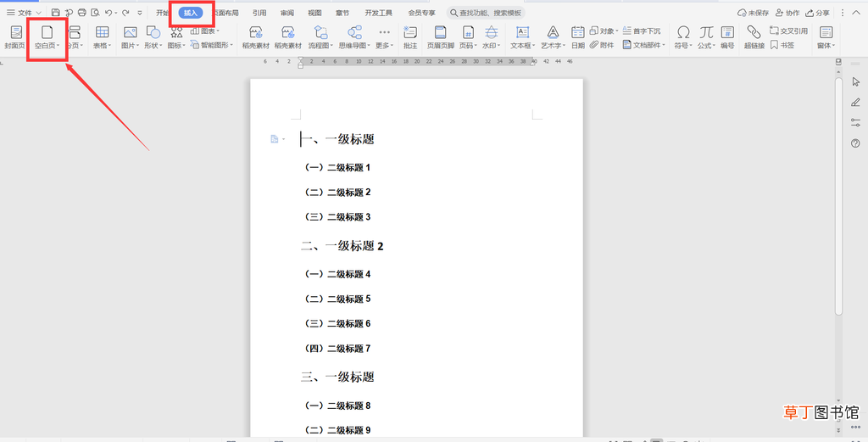This screenshot has height=442, width=868.
Task: Insert the date with 日期
Action: coord(578,37)
